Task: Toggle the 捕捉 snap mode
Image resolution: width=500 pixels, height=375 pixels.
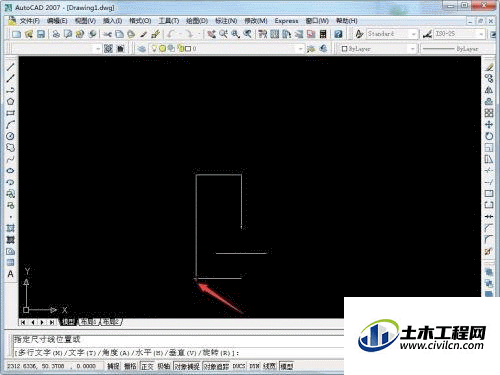Action: pos(113,366)
